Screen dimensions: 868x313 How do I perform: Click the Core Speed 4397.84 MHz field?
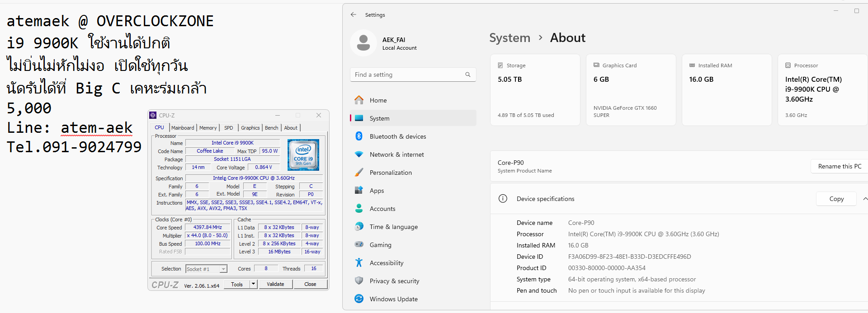pyautogui.click(x=208, y=227)
